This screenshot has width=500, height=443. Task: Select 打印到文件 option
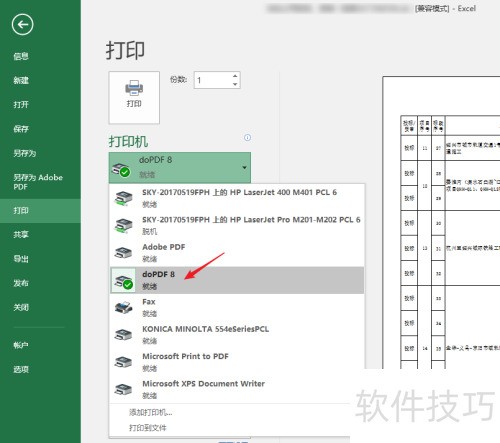148,428
